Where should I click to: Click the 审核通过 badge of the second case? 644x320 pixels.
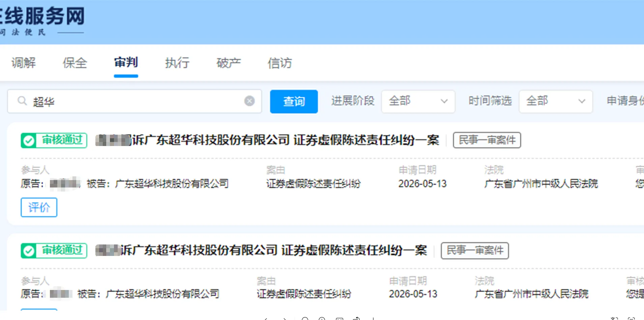54,251
